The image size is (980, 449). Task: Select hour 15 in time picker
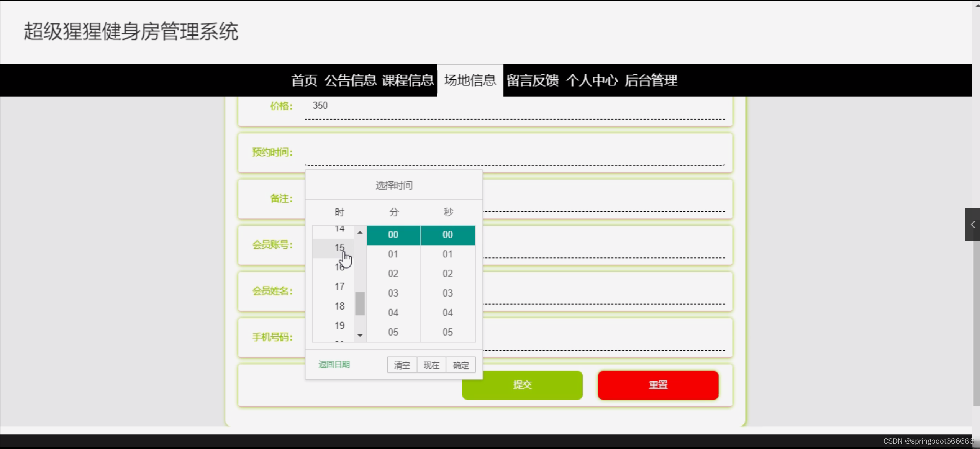339,248
